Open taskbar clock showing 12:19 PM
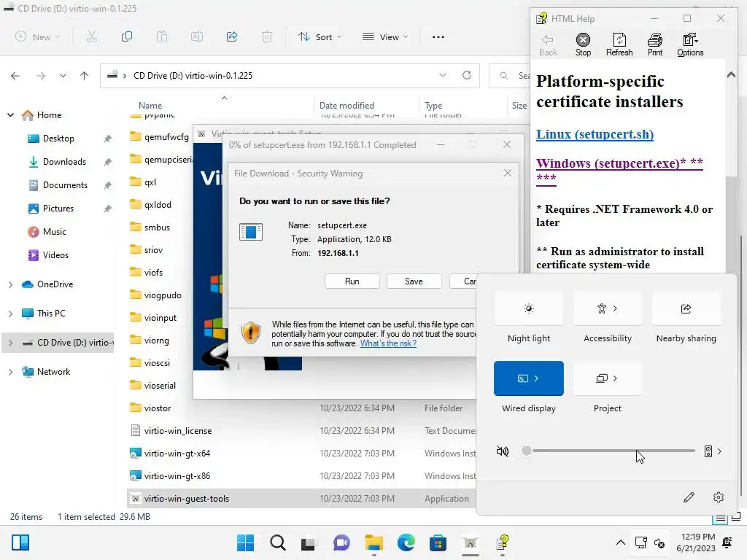Image resolution: width=747 pixels, height=560 pixels. 696,542
